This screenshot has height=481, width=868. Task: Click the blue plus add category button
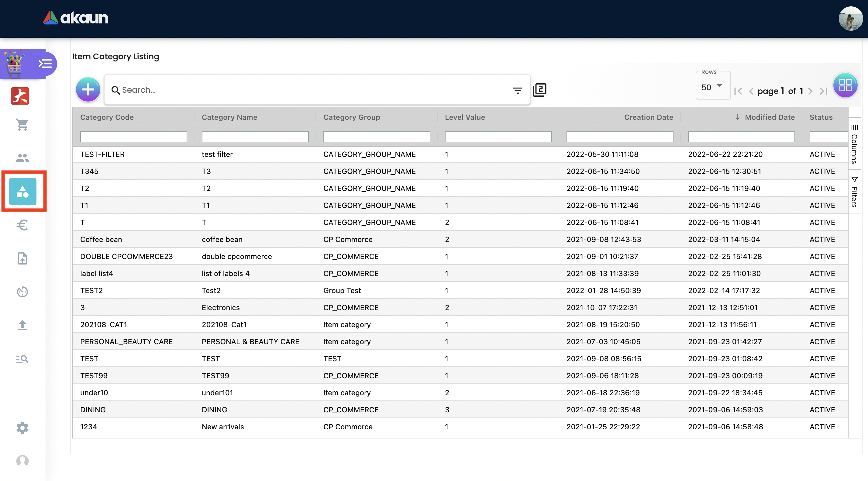(88, 90)
